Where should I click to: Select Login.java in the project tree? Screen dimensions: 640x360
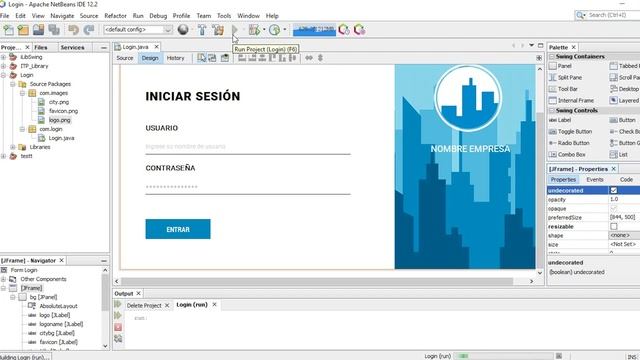point(61,138)
